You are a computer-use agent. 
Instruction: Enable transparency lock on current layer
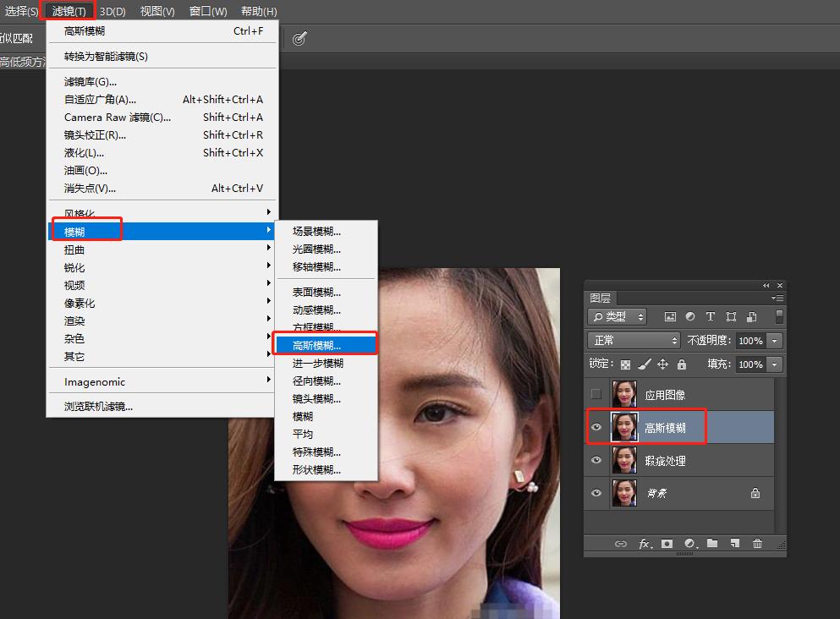(x=626, y=364)
